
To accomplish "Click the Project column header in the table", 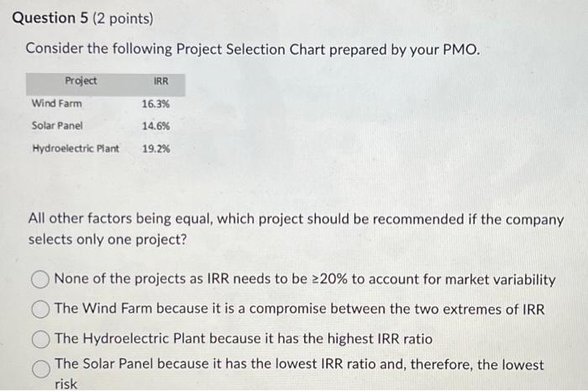I will pos(81,81).
